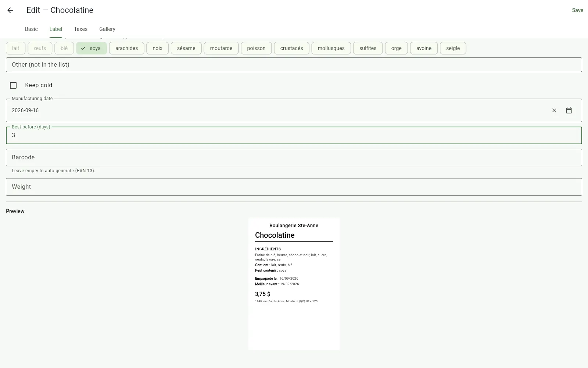Click the 'Peut contenir : soya' line
Screen dimensions: 588x368
click(270, 270)
